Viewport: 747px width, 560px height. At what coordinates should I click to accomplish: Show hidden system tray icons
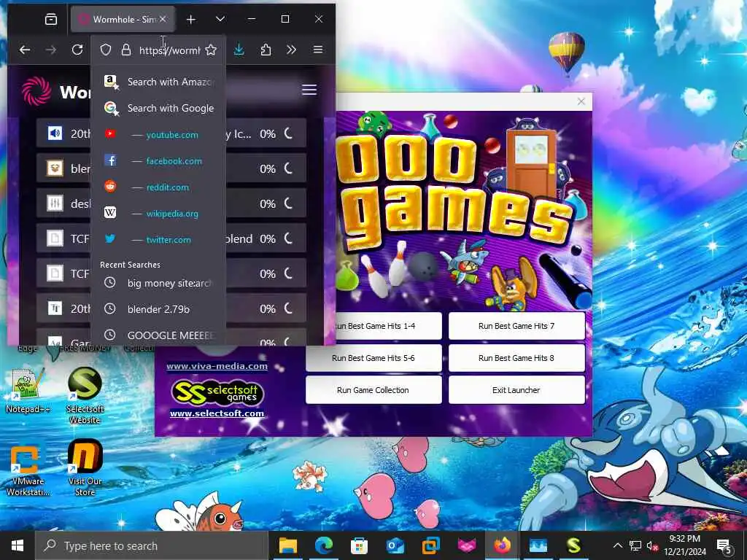tap(617, 545)
